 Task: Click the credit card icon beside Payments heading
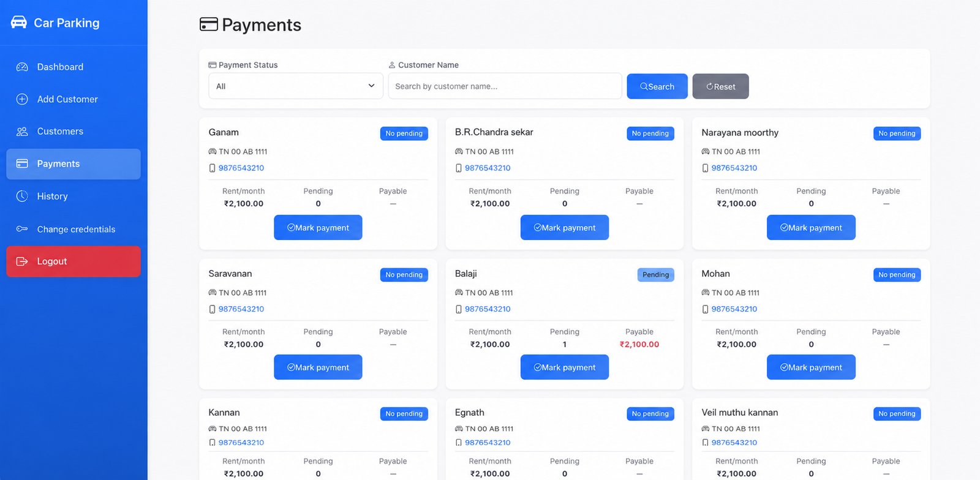point(209,24)
